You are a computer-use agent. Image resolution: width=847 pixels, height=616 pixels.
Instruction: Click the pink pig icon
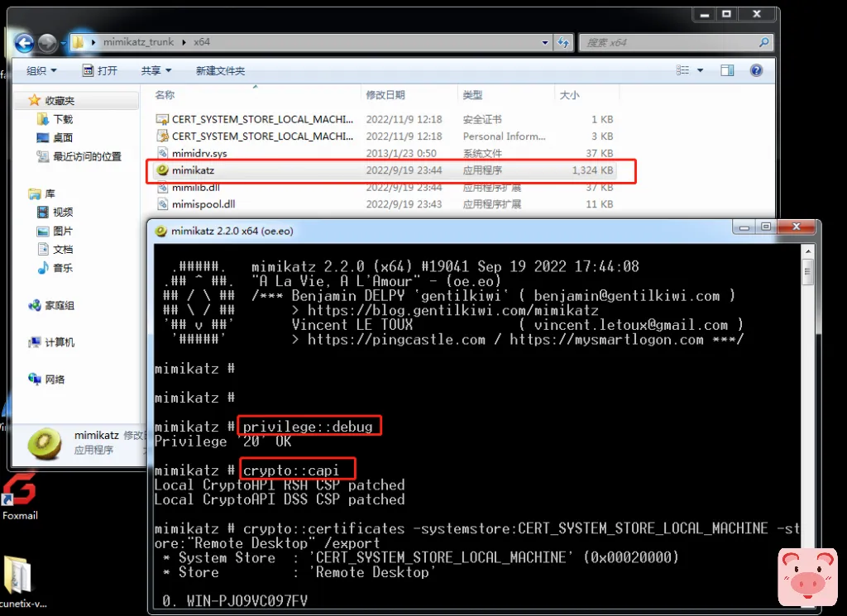(807, 576)
